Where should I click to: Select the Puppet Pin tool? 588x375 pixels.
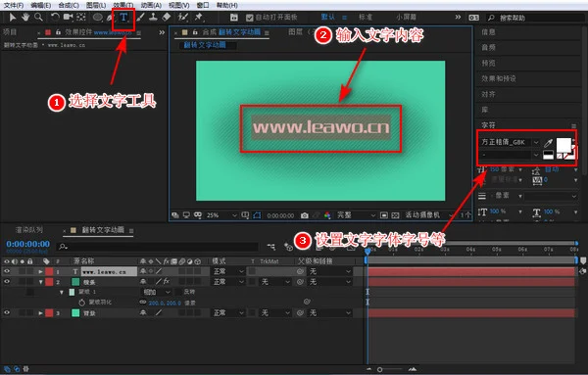198,17
